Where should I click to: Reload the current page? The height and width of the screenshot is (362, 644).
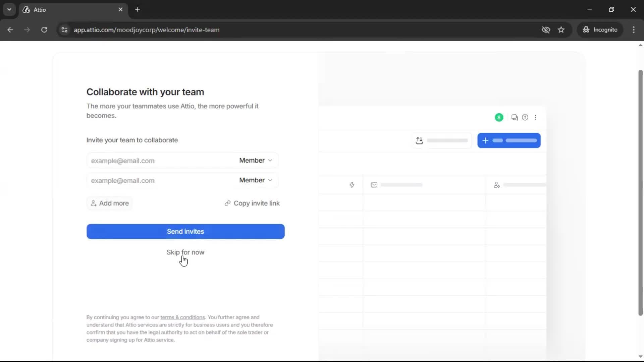pos(44,30)
